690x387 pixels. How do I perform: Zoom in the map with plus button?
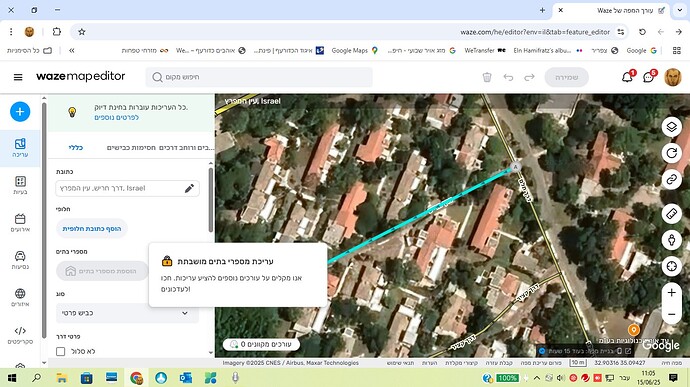[x=672, y=292]
